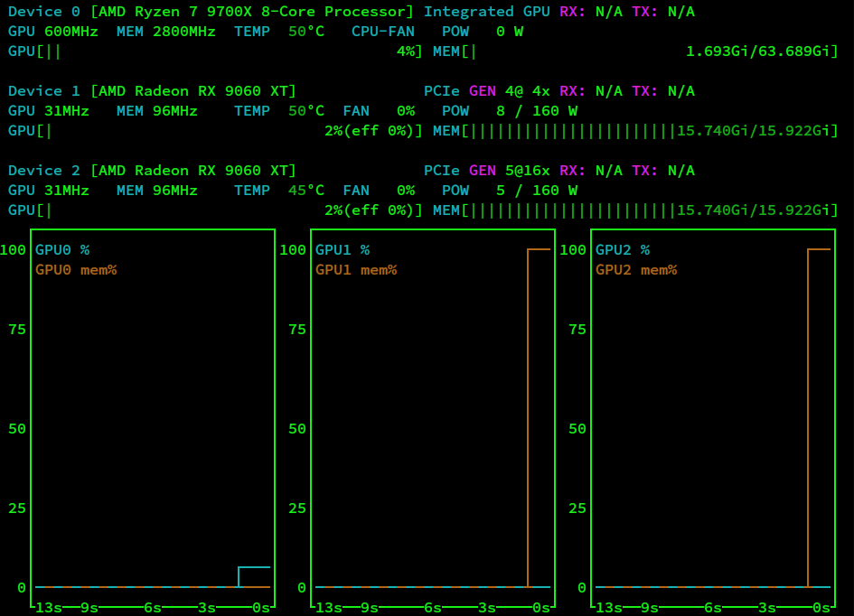Click the 'GPU2 mem%' legend label
This screenshot has width=854, height=616.
[x=636, y=270]
